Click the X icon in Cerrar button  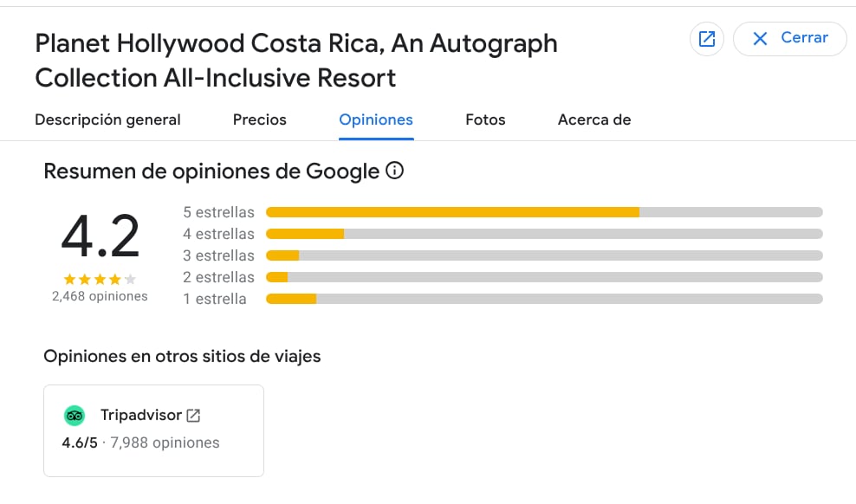click(x=761, y=38)
